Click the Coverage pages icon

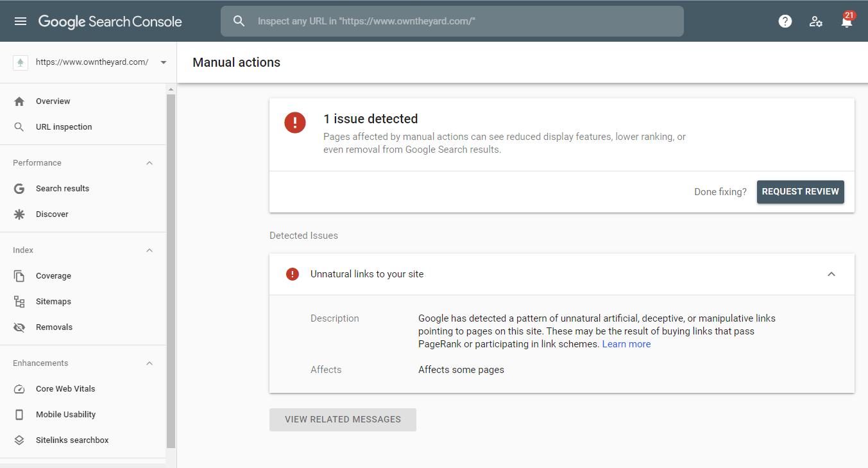(x=19, y=276)
